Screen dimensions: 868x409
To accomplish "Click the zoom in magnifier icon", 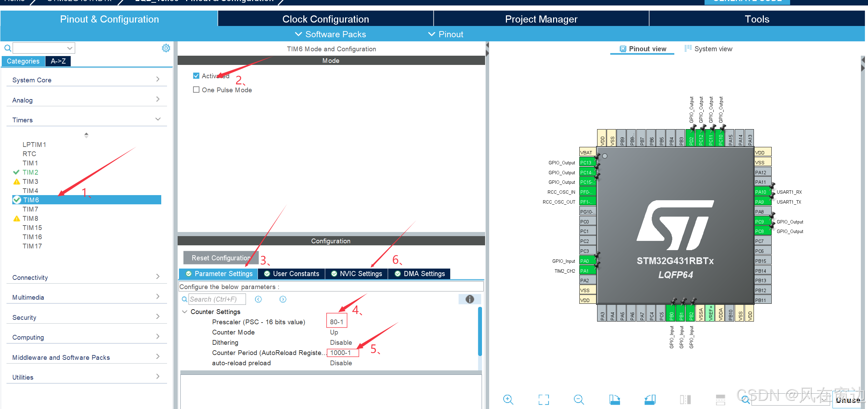I will coord(508,399).
